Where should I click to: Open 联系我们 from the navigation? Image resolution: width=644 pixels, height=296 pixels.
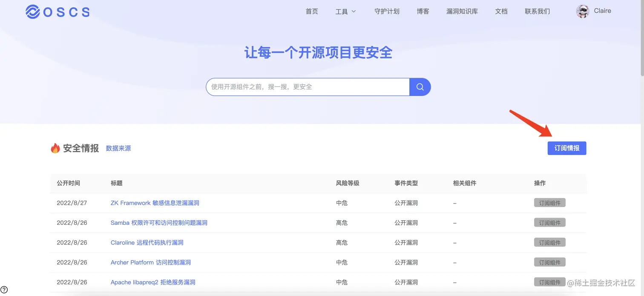click(x=538, y=11)
